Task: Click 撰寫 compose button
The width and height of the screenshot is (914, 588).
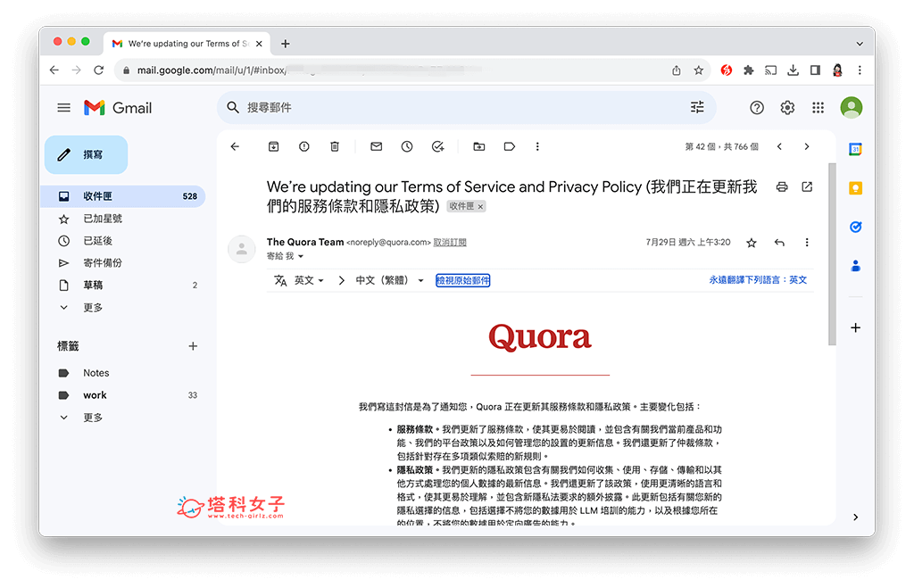Action: [87, 154]
